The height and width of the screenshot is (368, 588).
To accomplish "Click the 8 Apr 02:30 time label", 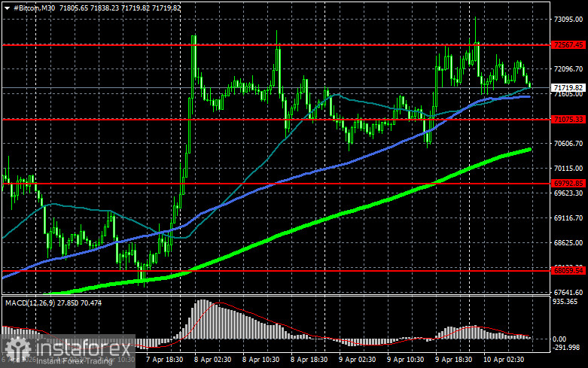I will (x=212, y=360).
